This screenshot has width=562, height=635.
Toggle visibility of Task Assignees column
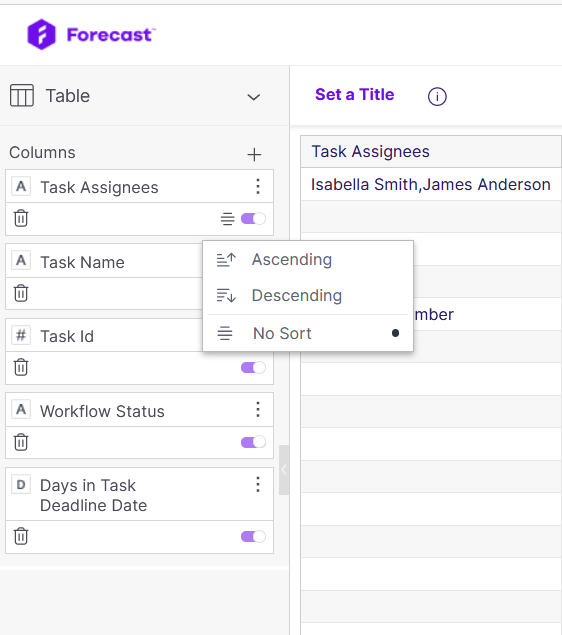[x=253, y=219]
